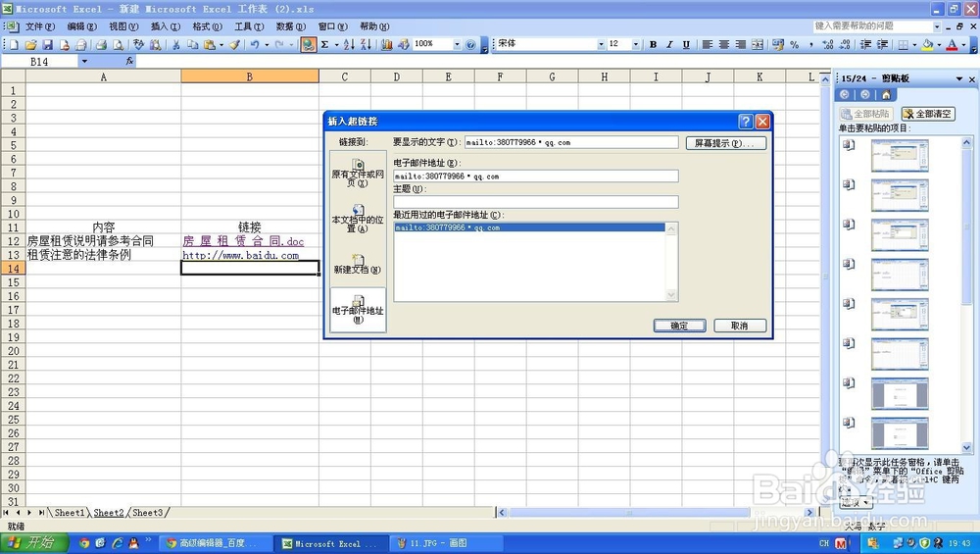Open the 数据 menu
This screenshot has width=980, height=554.
(291, 26)
